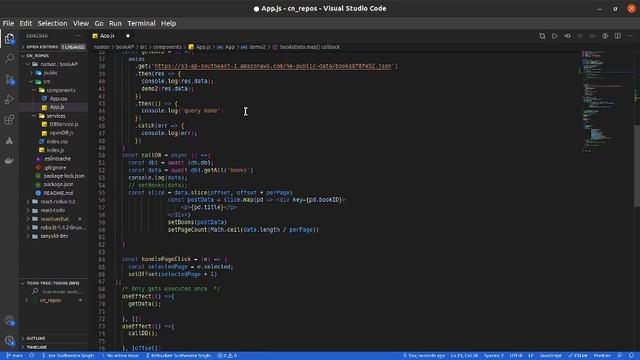The height and width of the screenshot is (360, 640).
Task: Open the Go menu
Action: tap(99, 23)
